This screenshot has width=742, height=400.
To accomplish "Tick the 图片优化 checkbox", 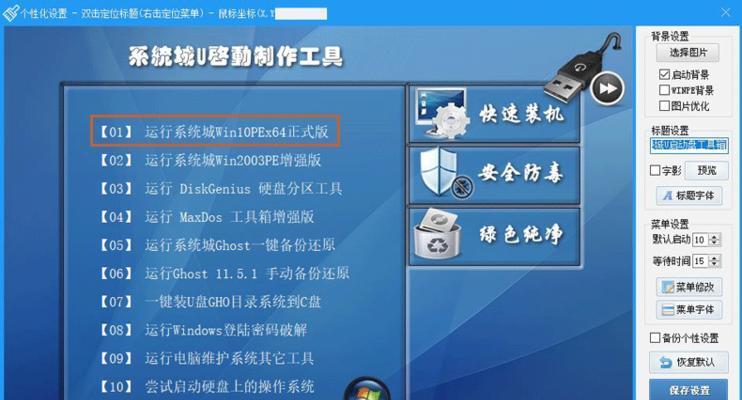I will tap(664, 106).
